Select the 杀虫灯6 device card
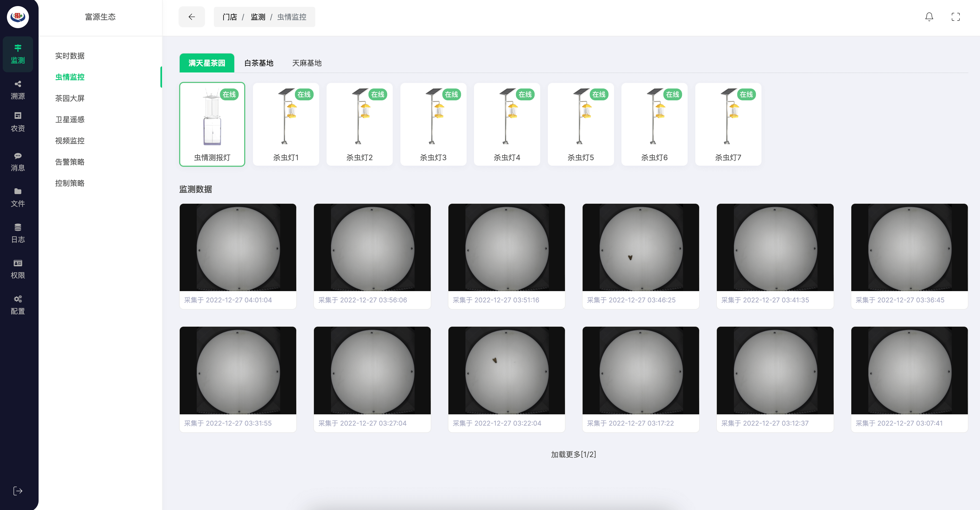Image resolution: width=980 pixels, height=510 pixels. point(654,124)
